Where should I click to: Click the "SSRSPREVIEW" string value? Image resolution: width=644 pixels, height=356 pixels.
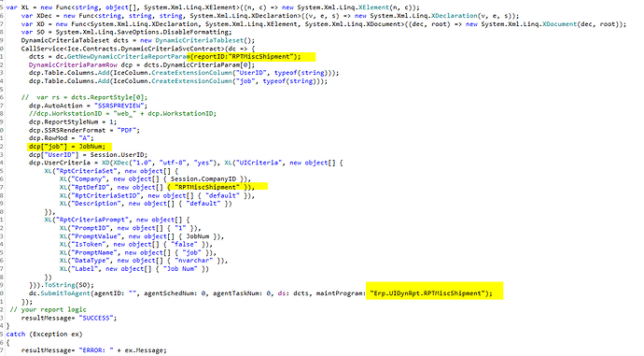pos(120,106)
